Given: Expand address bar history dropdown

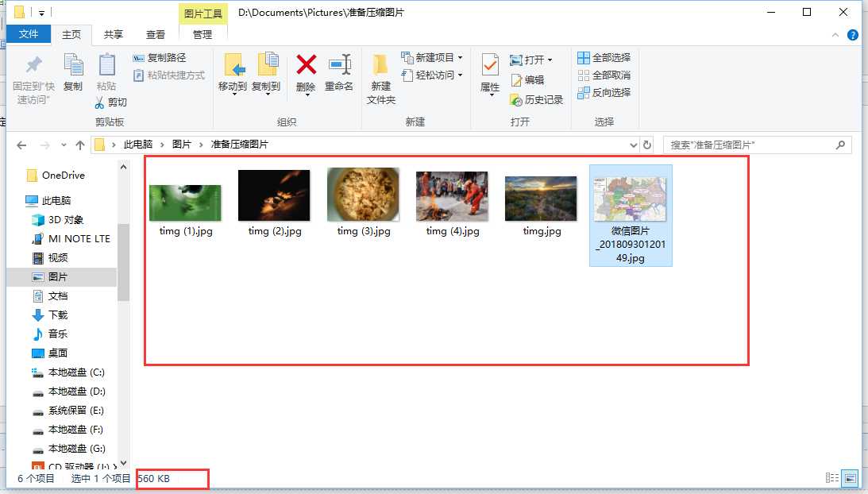Looking at the screenshot, I should click(633, 145).
